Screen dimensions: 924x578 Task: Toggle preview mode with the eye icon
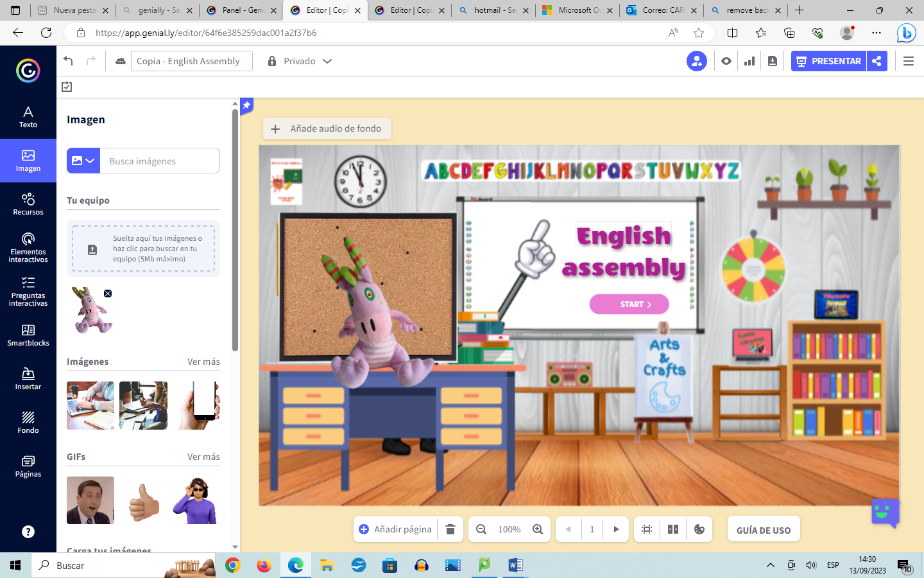pyautogui.click(x=726, y=60)
